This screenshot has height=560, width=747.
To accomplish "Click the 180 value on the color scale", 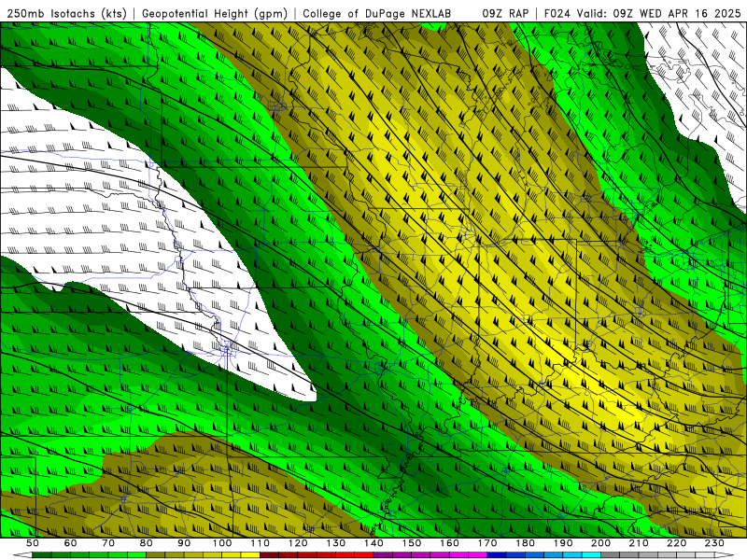I will coord(525,543).
